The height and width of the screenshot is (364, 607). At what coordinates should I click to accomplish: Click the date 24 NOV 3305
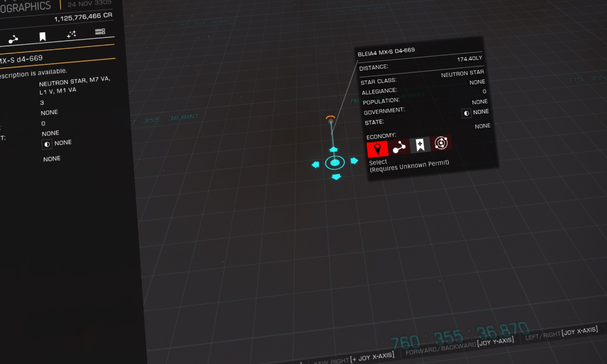click(90, 3)
